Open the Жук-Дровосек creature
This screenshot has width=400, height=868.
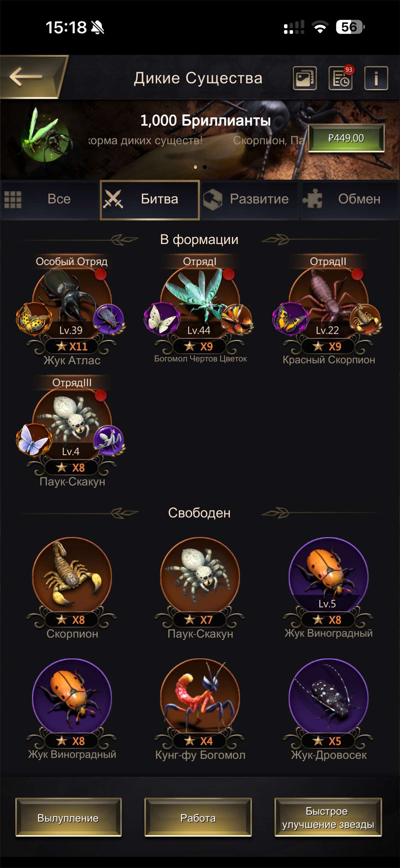coord(329,709)
